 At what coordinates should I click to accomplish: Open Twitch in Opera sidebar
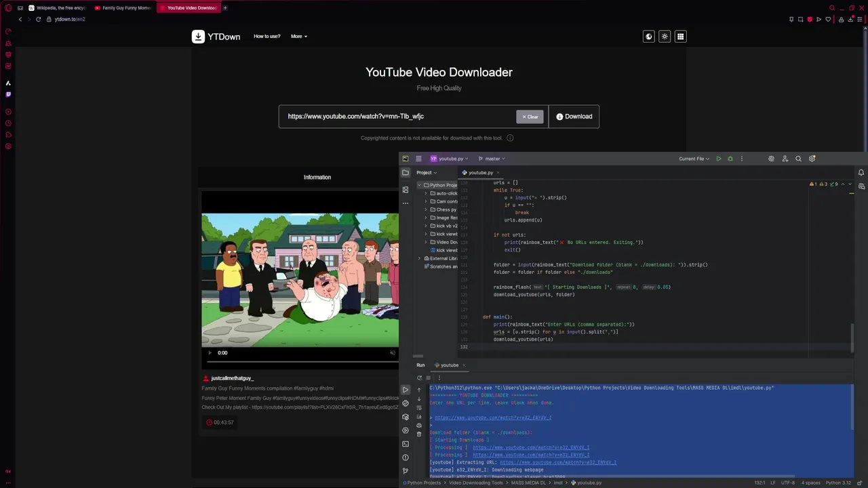pos(8,94)
